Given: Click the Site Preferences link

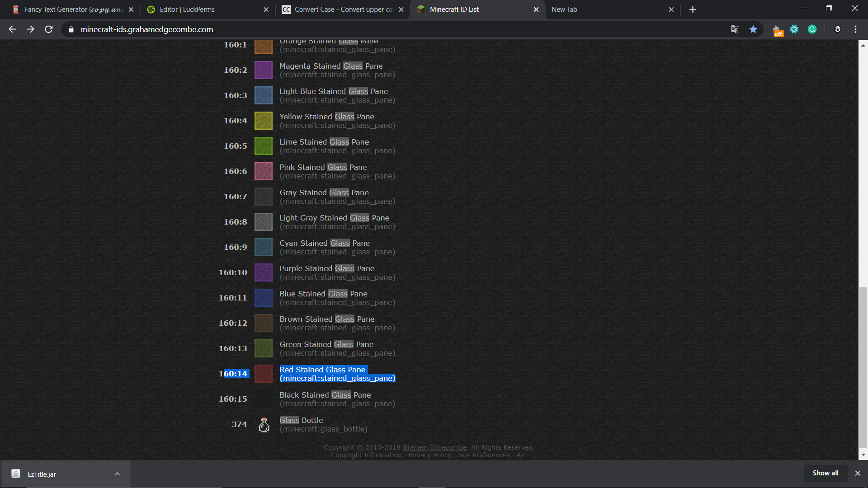Looking at the screenshot, I should (484, 455).
